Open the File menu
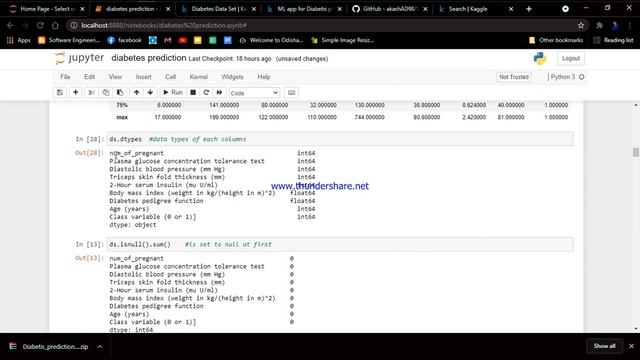Screen dimensions: 640x360 (x=65, y=77)
